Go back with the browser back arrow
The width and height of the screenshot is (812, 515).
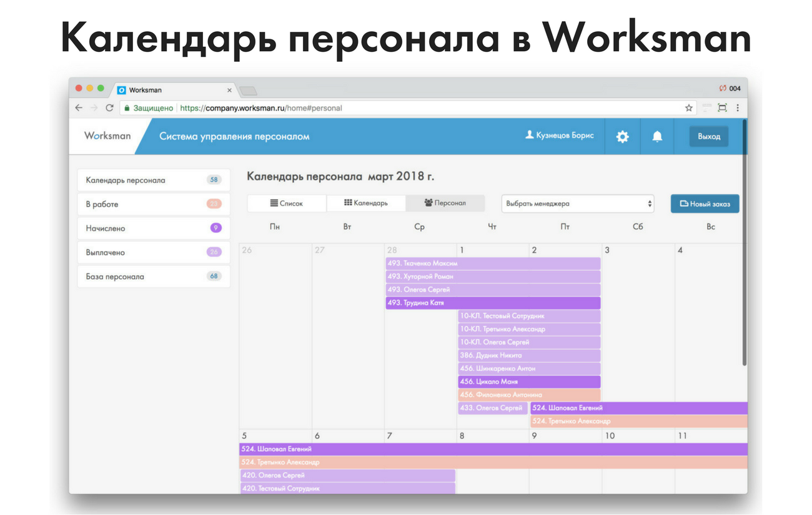point(79,108)
